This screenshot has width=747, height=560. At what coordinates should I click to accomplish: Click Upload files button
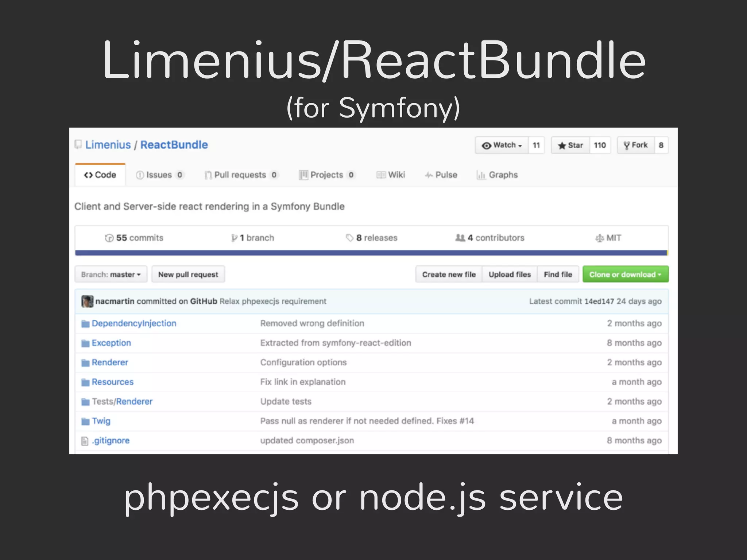pyautogui.click(x=510, y=274)
